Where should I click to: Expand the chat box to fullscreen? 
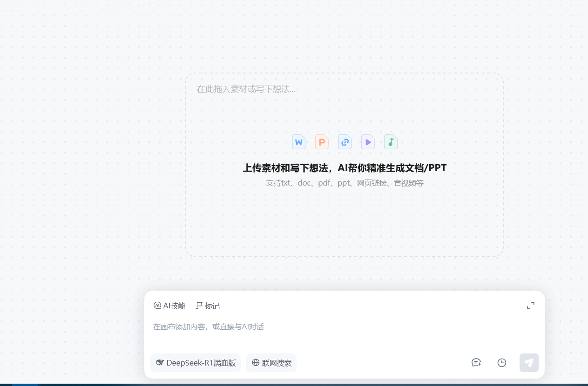coord(531,306)
